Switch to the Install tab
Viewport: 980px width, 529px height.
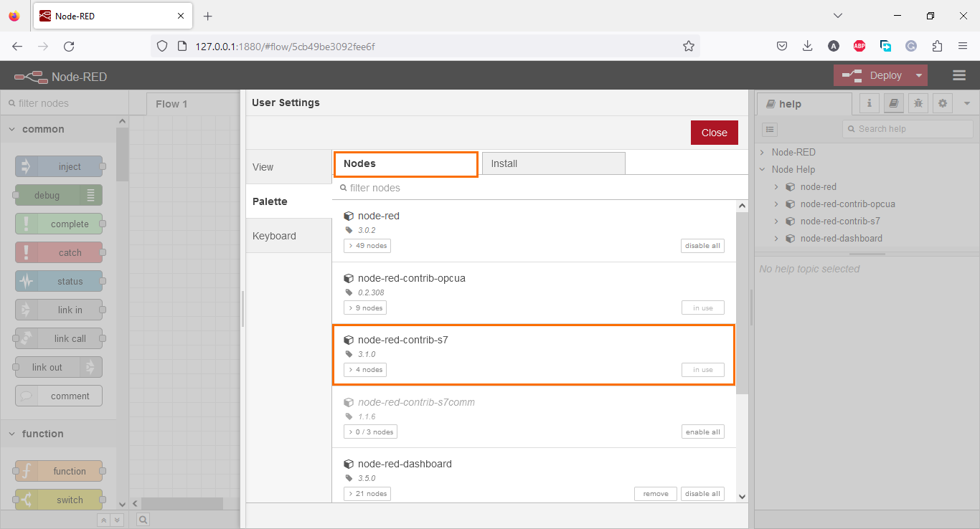[x=552, y=163]
